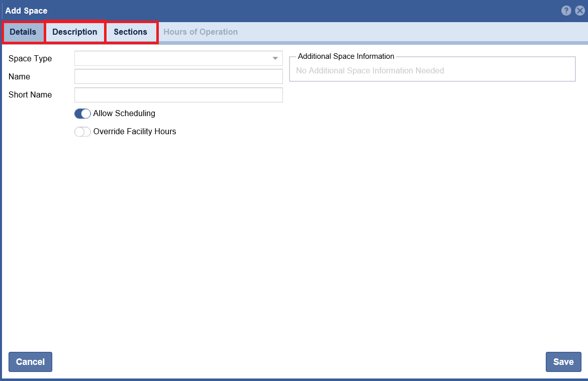Expand the Space Type dropdown arrow

pos(275,58)
